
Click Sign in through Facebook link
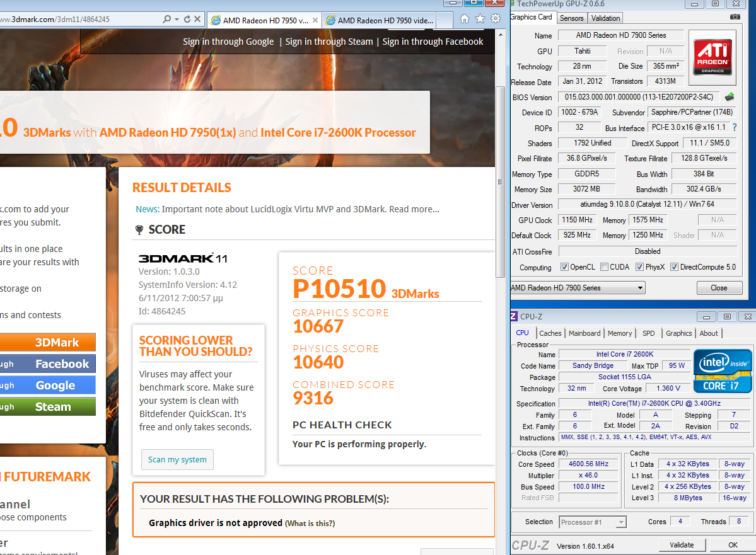(433, 42)
